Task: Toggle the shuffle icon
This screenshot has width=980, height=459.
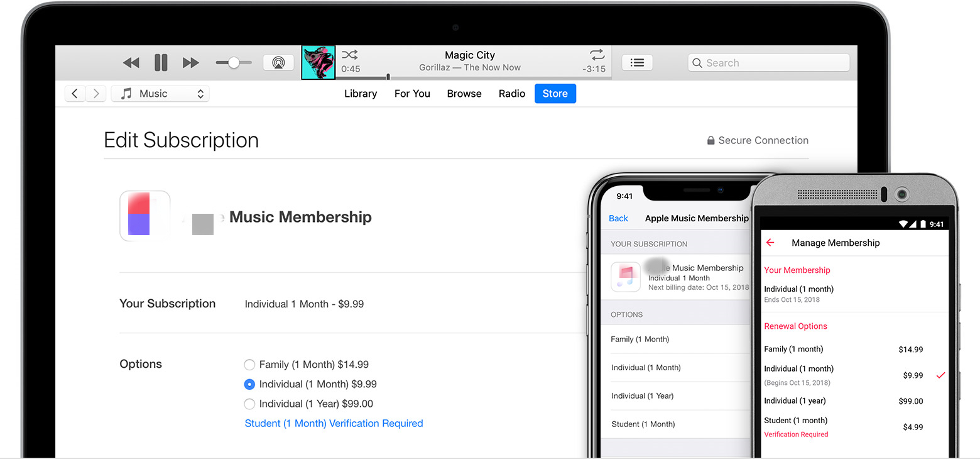Action: pos(350,55)
